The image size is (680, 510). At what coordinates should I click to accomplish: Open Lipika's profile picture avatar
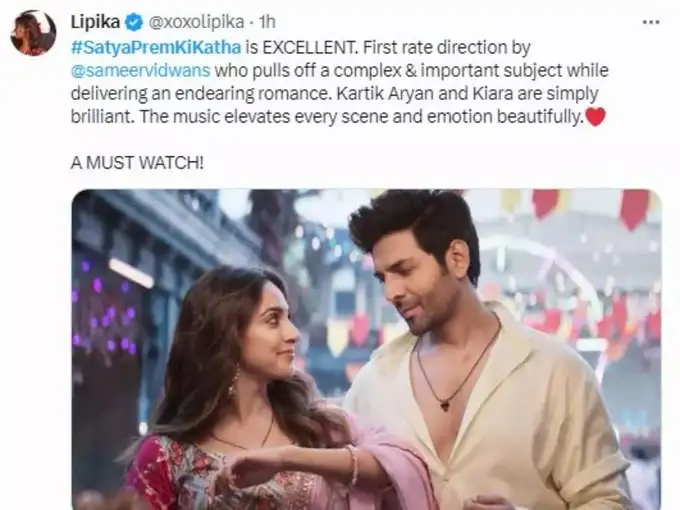click(33, 33)
